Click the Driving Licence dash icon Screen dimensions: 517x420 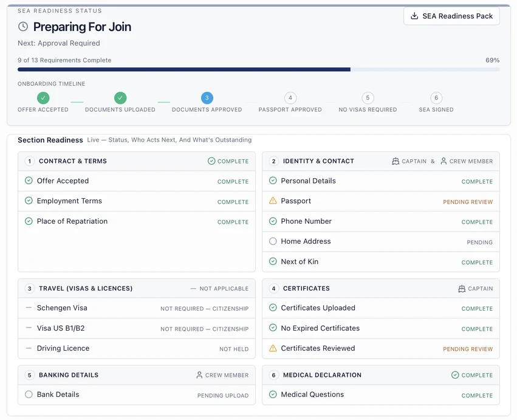coord(29,348)
